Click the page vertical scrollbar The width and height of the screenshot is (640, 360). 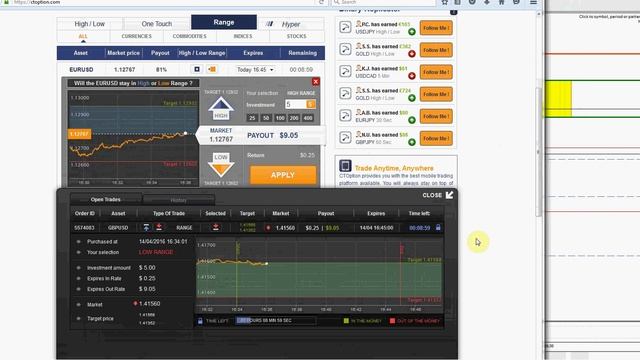coord(539,151)
